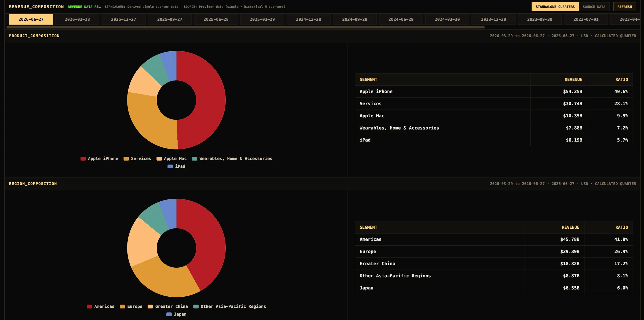Toggle Apple Mac legend color swatch
Image resolution: width=644 pixels, height=320 pixels.
[x=159, y=159]
